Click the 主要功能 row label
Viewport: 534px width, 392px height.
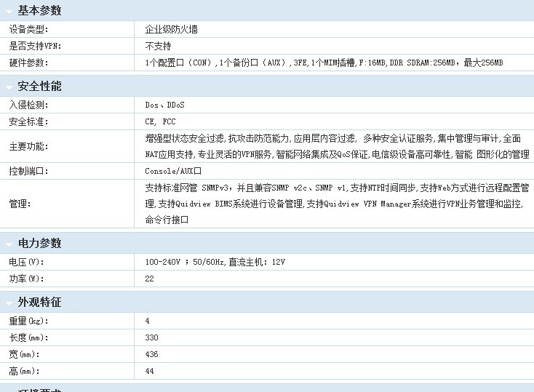(28, 146)
